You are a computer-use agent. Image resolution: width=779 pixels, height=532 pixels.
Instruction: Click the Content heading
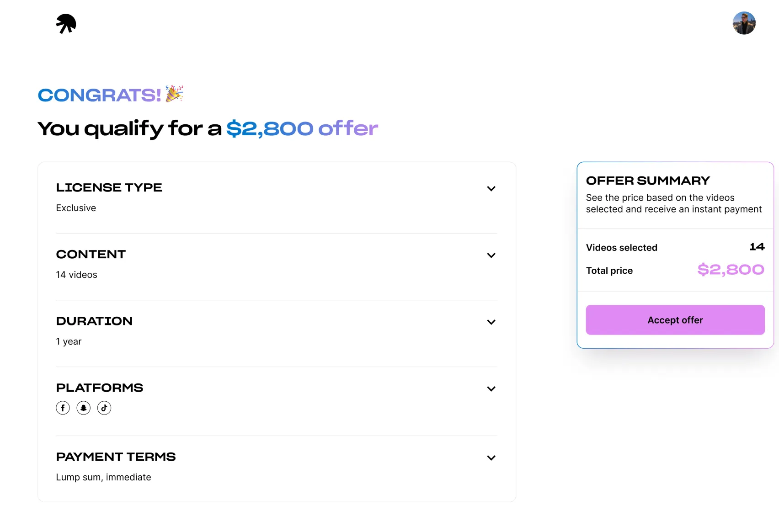(91, 255)
